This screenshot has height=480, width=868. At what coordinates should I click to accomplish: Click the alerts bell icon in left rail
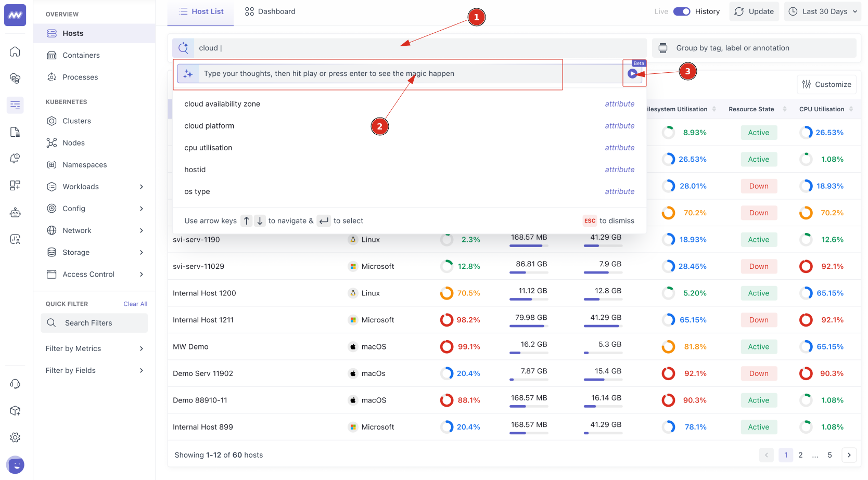pos(15,159)
